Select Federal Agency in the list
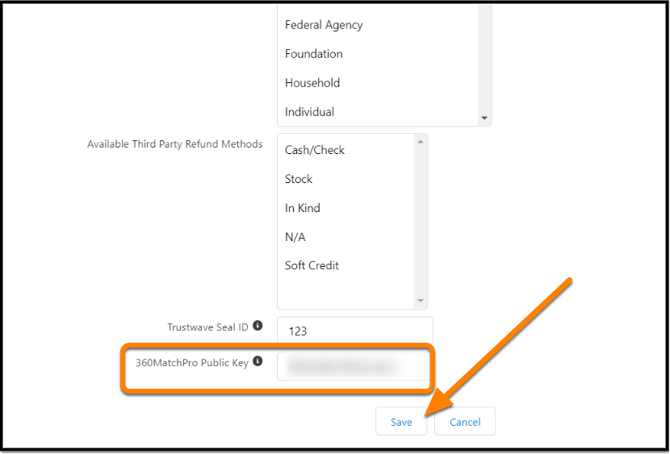This screenshot has height=454, width=670. (324, 25)
